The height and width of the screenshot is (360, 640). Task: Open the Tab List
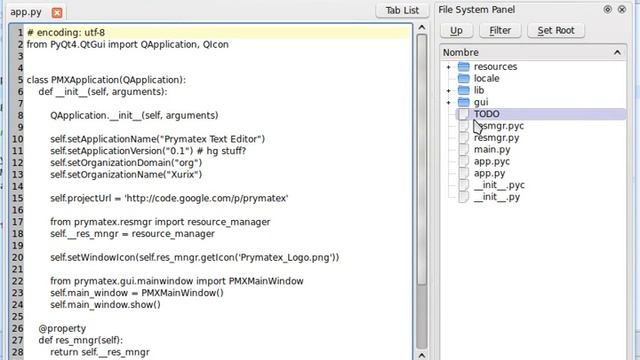pos(402,10)
